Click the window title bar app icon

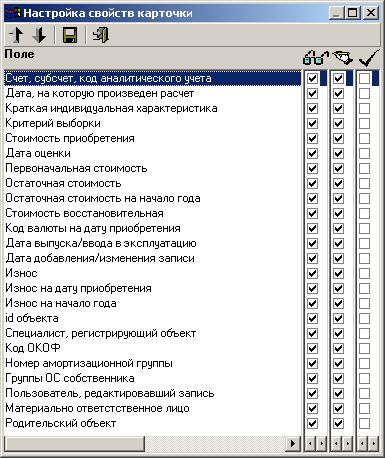12,13
